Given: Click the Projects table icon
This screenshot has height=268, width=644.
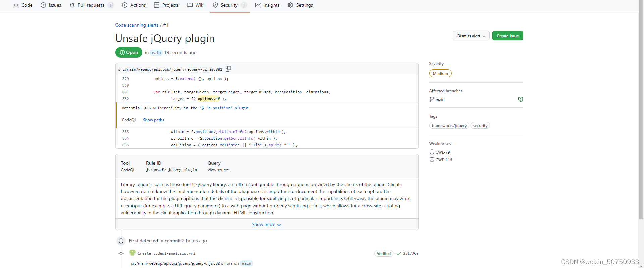Looking at the screenshot, I should [157, 5].
